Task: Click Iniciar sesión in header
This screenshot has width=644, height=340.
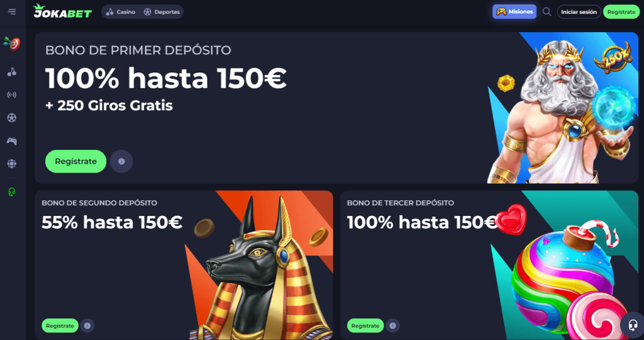Action: pyautogui.click(x=579, y=12)
